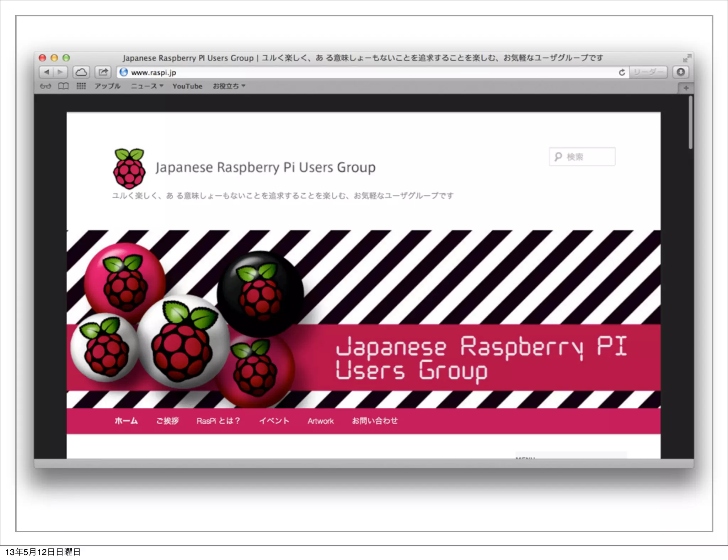Click the Safari forward arrow button

click(x=60, y=72)
